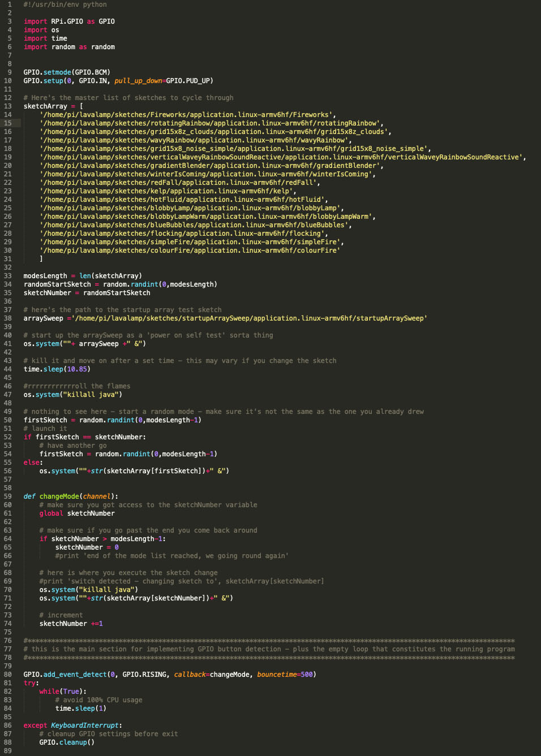Image resolution: width=541 pixels, height=756 pixels.
Task: Click the pull_up_down parameter in GPIO.setup
Action: pyautogui.click(x=138, y=81)
